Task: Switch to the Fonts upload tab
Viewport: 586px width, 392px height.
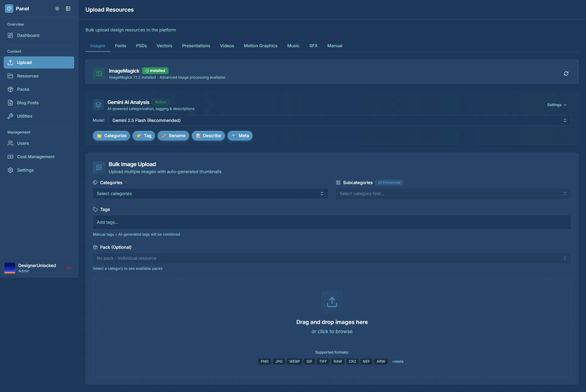Action: coord(120,45)
